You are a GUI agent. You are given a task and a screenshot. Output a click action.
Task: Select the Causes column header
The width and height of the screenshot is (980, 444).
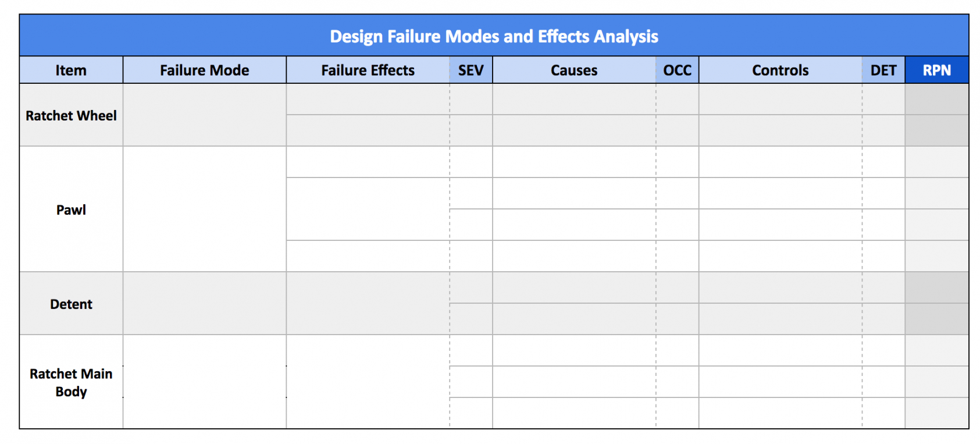coord(573,70)
